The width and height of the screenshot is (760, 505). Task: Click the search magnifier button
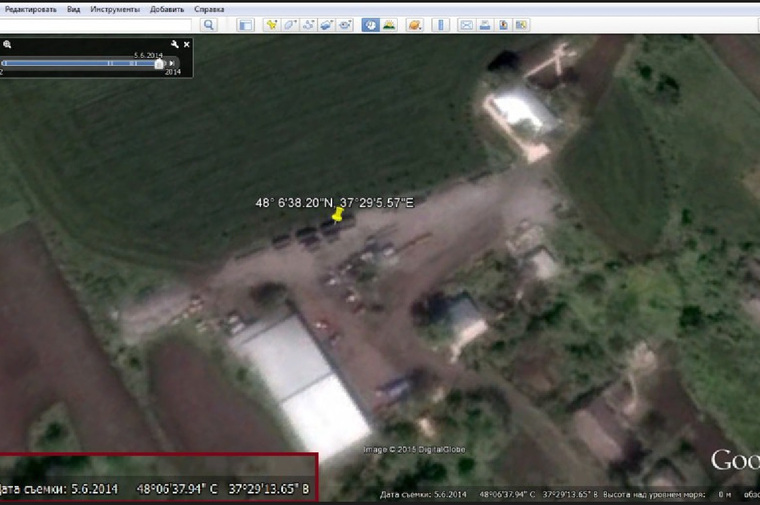click(x=208, y=25)
